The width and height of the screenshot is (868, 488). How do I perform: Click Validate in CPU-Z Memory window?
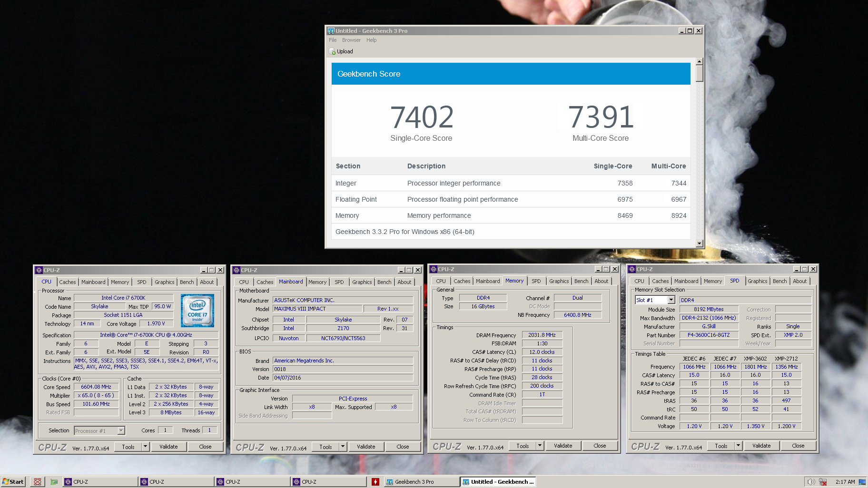tap(563, 446)
